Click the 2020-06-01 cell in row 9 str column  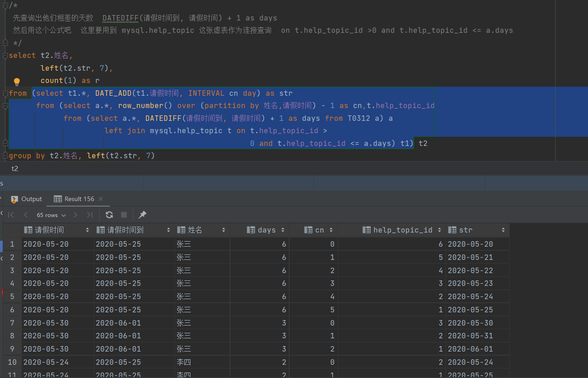point(477,349)
